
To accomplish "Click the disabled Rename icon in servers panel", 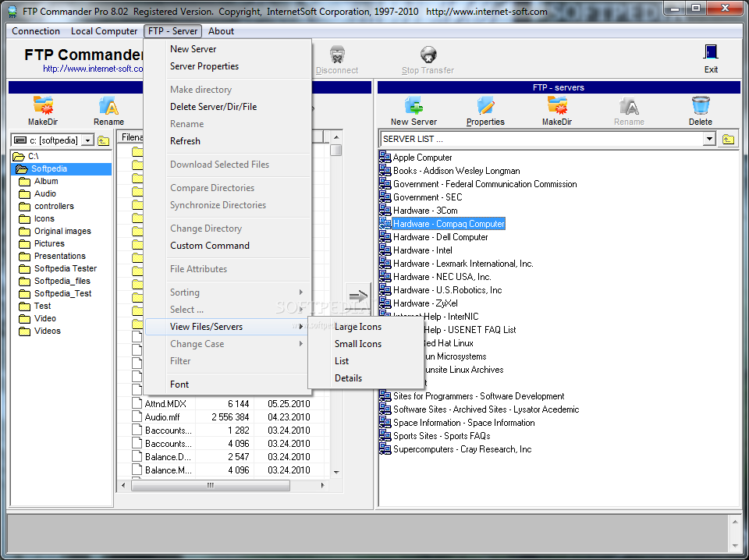I will [x=629, y=105].
